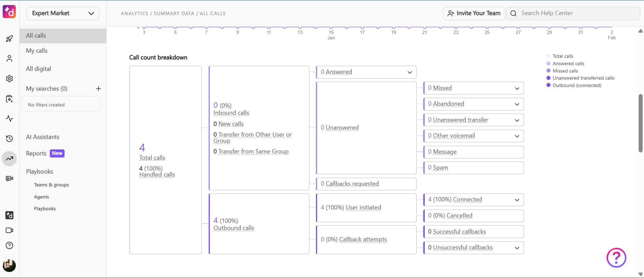The height and width of the screenshot is (278, 644).
Task: Click the 0 Callbacks requested box
Action: 367,184
